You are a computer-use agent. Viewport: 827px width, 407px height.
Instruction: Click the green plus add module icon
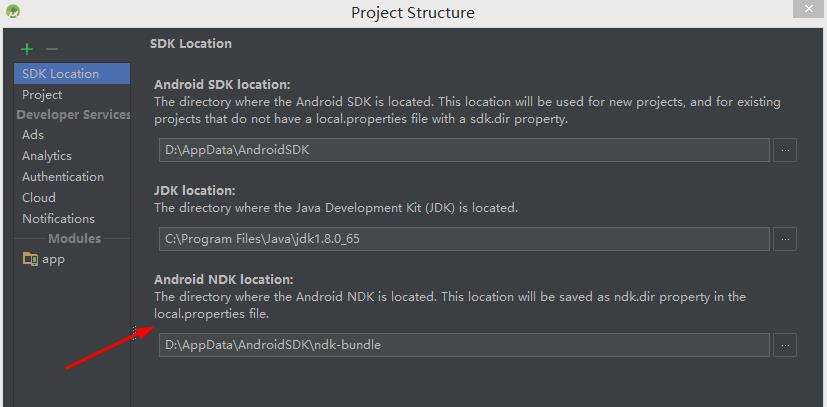[26, 49]
